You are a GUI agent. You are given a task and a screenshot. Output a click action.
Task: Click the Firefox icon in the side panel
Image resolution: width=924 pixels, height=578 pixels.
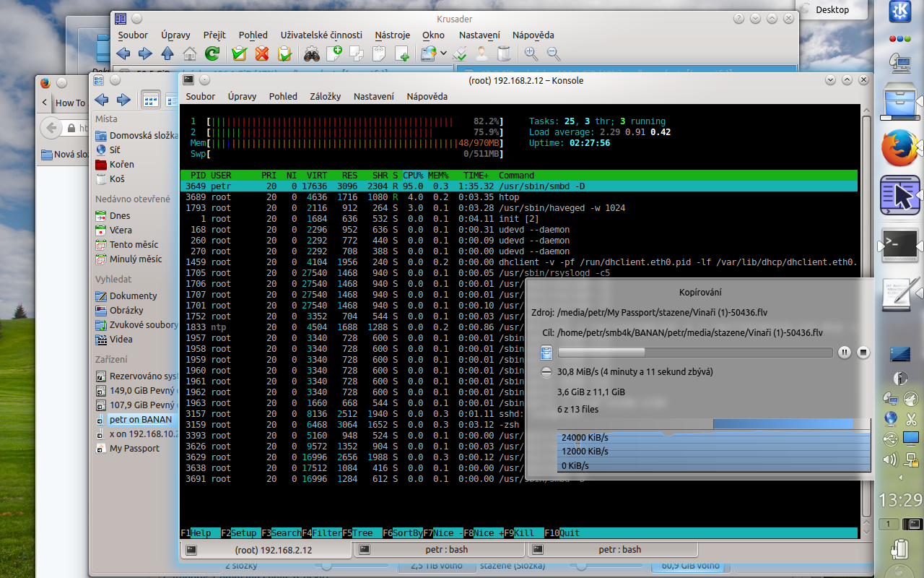coord(899,149)
